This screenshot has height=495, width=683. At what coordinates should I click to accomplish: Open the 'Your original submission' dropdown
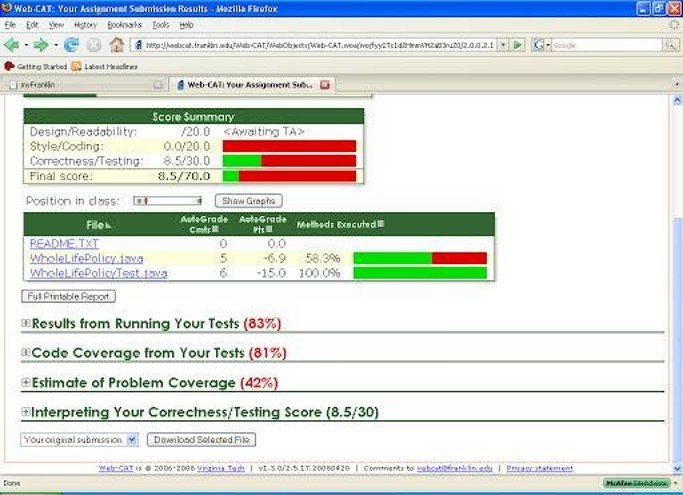tap(79, 440)
